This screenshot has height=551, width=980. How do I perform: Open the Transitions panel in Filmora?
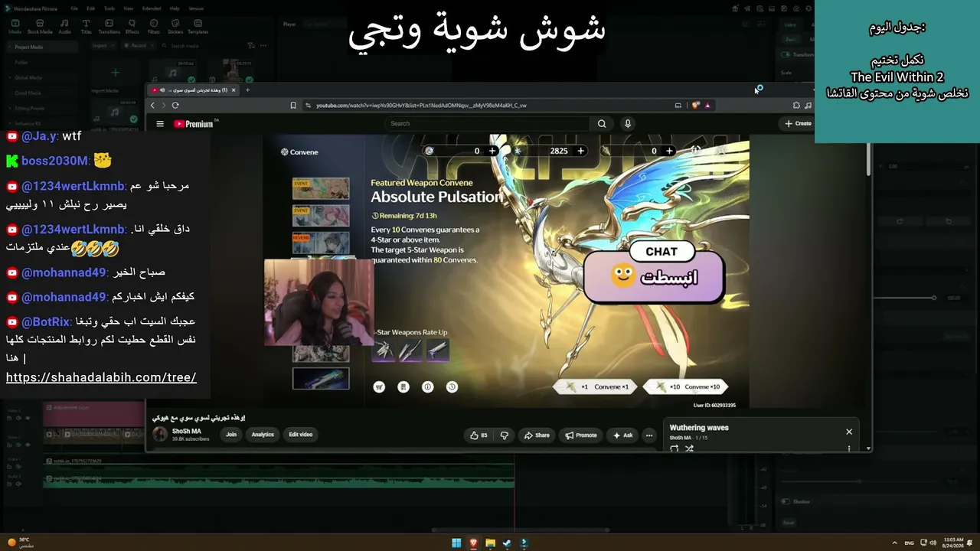(x=109, y=27)
